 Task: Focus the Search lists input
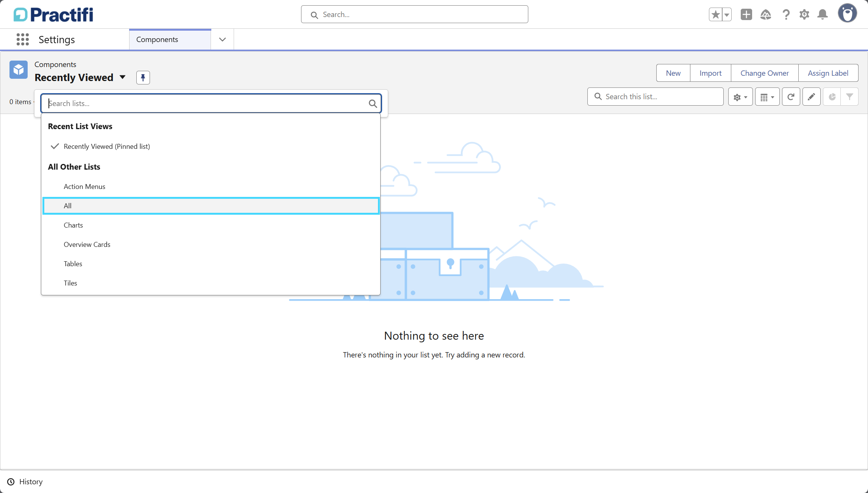pyautogui.click(x=211, y=103)
